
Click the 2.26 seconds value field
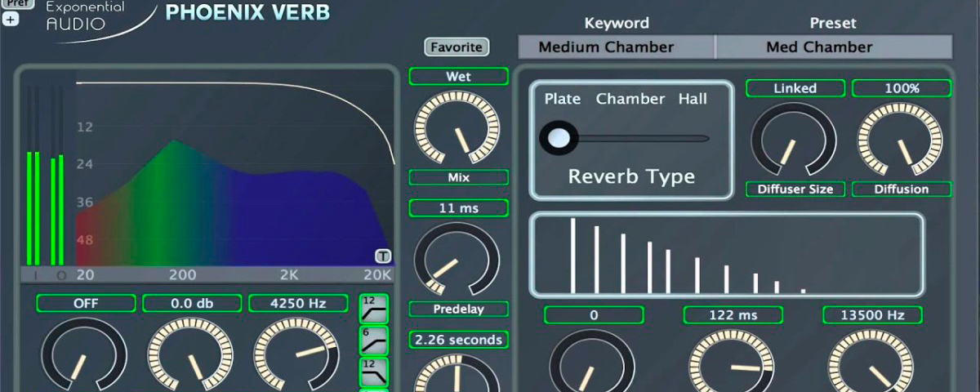point(458,340)
